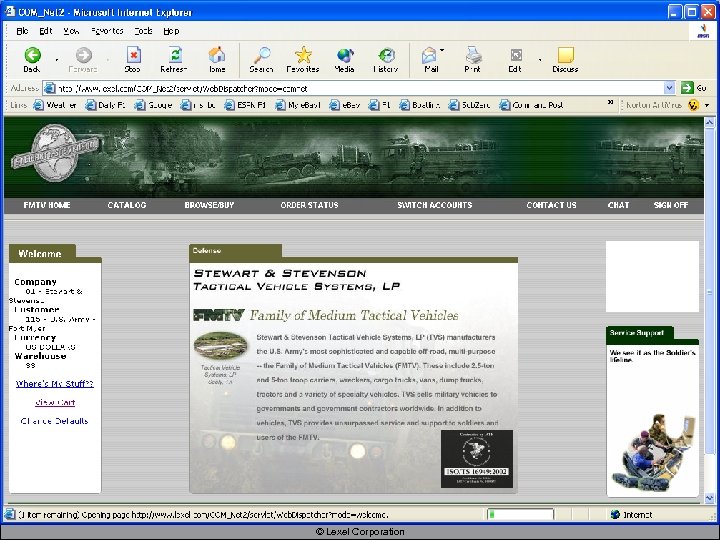Open the Media toolbar icon
Screen dimensions: 720x540
click(x=345, y=56)
